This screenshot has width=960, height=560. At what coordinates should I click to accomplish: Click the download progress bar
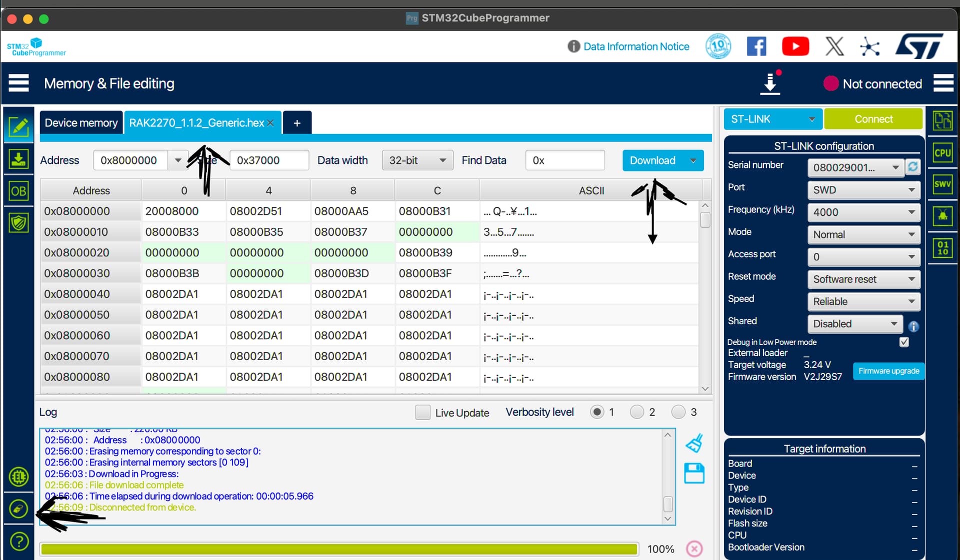tap(339, 549)
